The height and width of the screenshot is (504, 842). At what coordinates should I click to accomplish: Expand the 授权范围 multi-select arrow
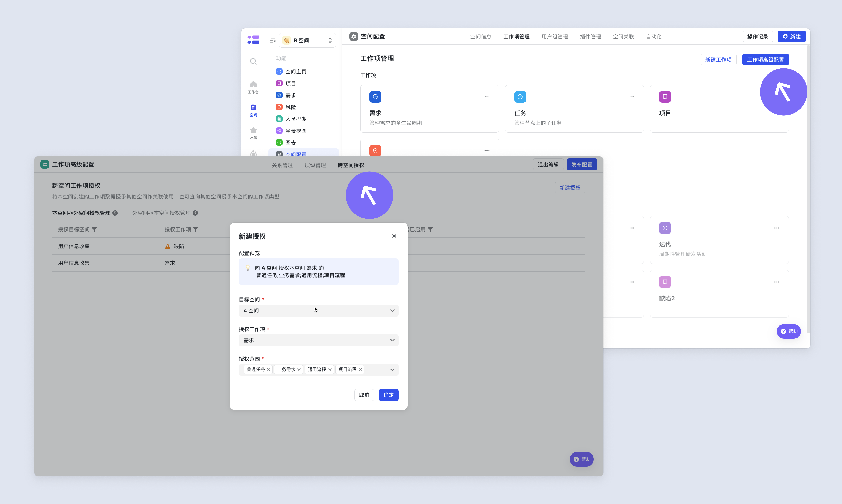click(392, 370)
